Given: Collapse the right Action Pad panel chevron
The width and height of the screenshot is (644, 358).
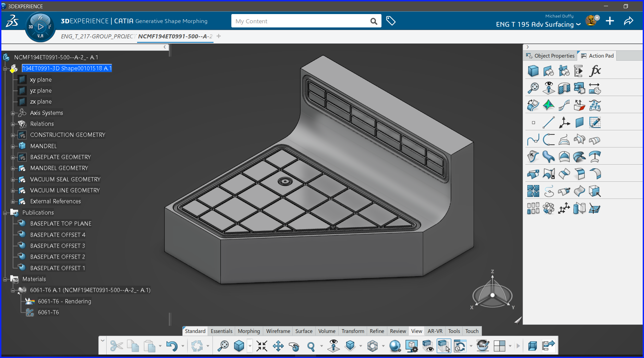Looking at the screenshot, I should (x=527, y=47).
